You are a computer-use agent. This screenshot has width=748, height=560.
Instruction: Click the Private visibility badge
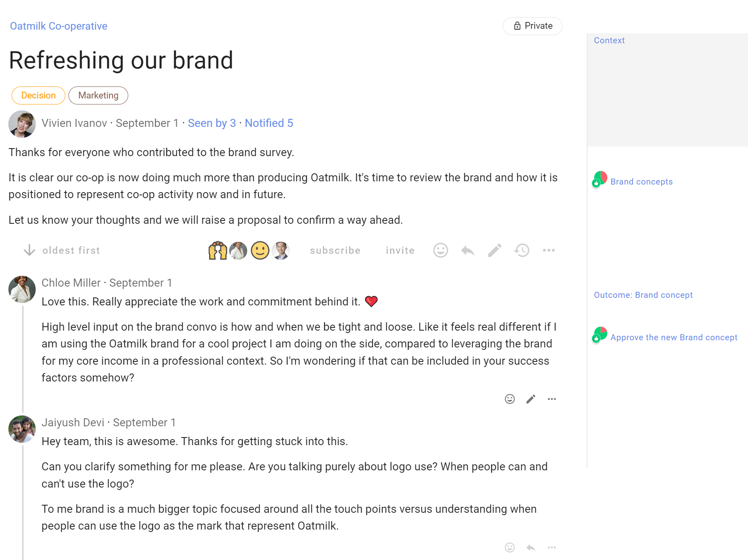coord(532,26)
